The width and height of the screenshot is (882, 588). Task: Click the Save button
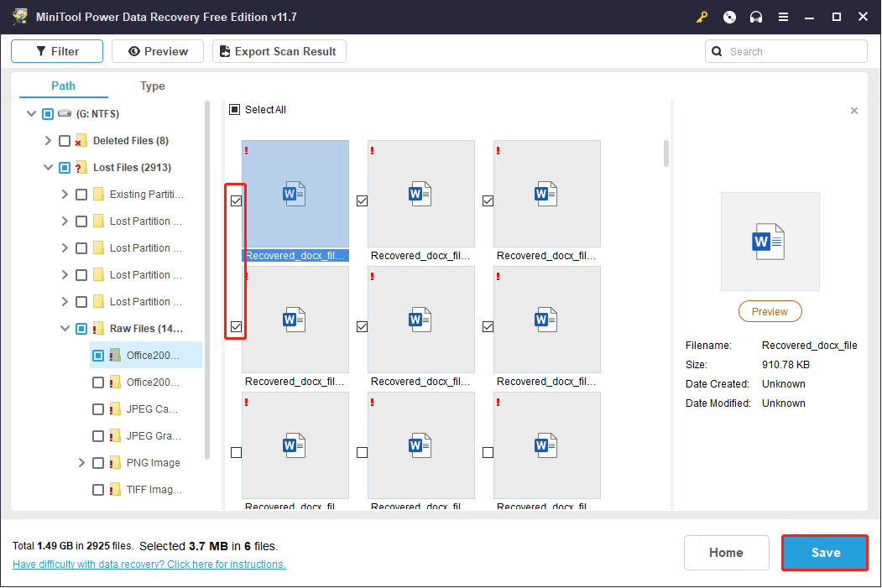tap(824, 553)
